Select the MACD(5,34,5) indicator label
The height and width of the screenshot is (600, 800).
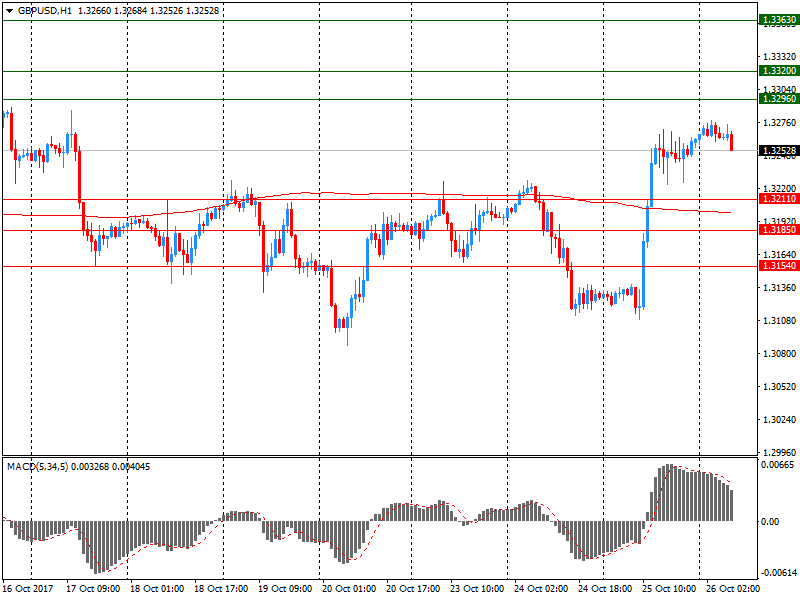click(37, 467)
